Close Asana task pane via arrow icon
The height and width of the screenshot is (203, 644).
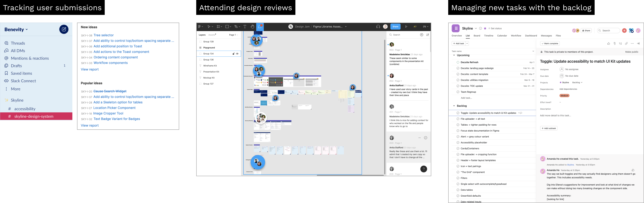638,43
